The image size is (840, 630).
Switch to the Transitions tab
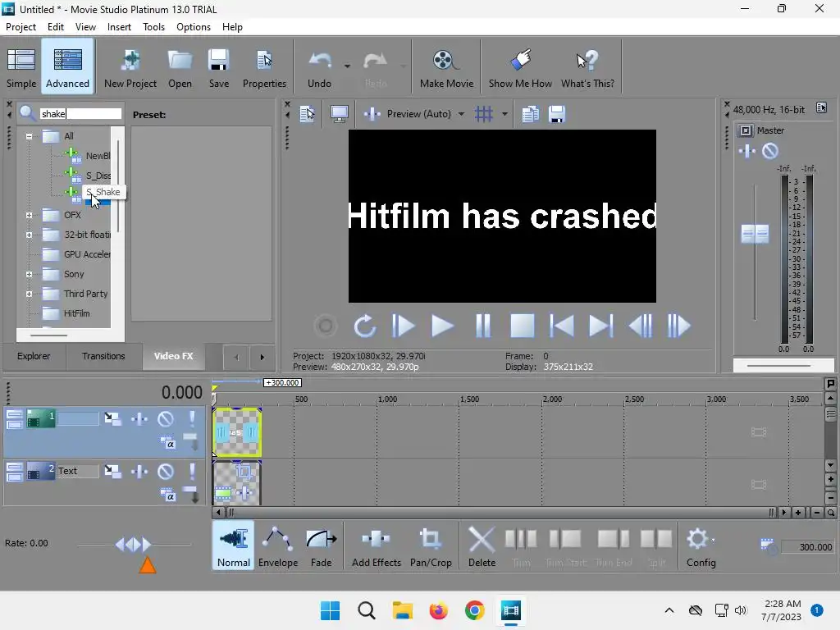[x=103, y=356]
